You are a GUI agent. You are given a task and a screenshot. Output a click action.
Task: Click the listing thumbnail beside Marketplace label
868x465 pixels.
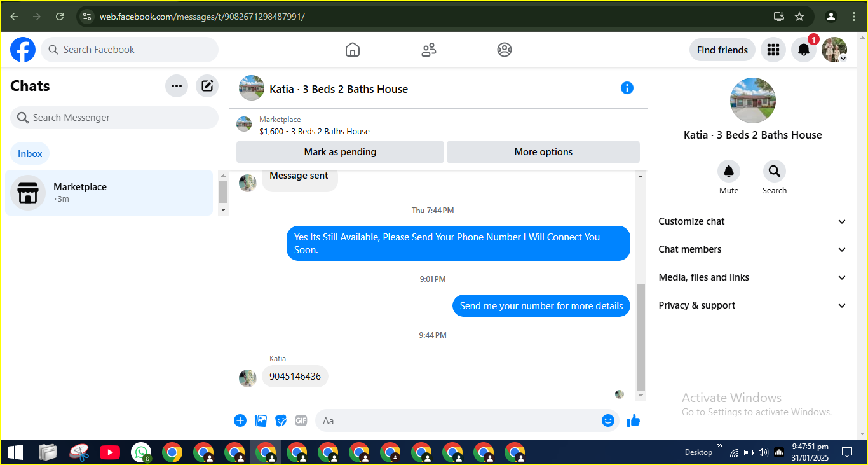pyautogui.click(x=244, y=124)
